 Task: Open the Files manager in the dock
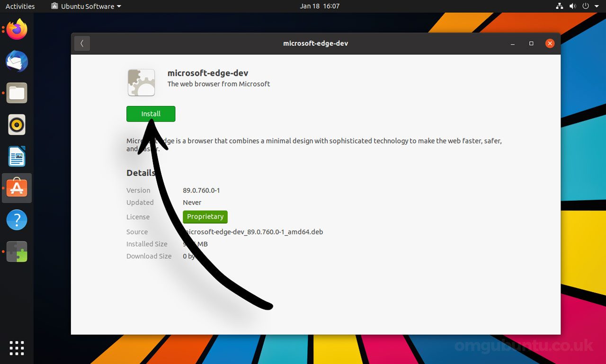tap(17, 93)
